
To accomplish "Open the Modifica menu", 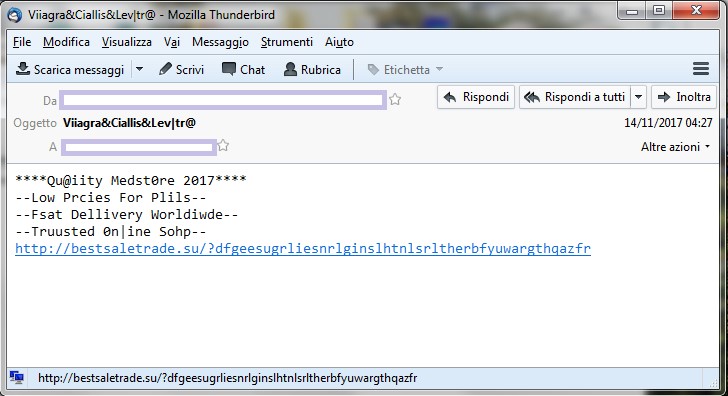I will click(x=66, y=42).
